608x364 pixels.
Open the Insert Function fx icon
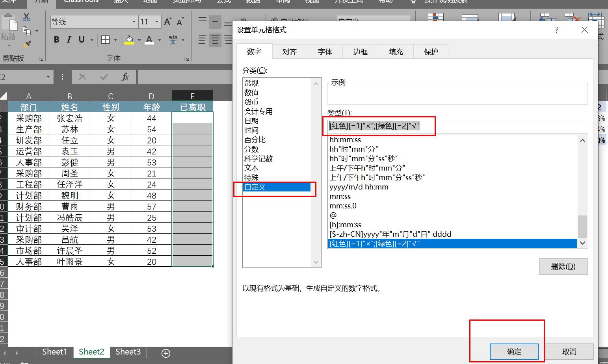(x=125, y=77)
